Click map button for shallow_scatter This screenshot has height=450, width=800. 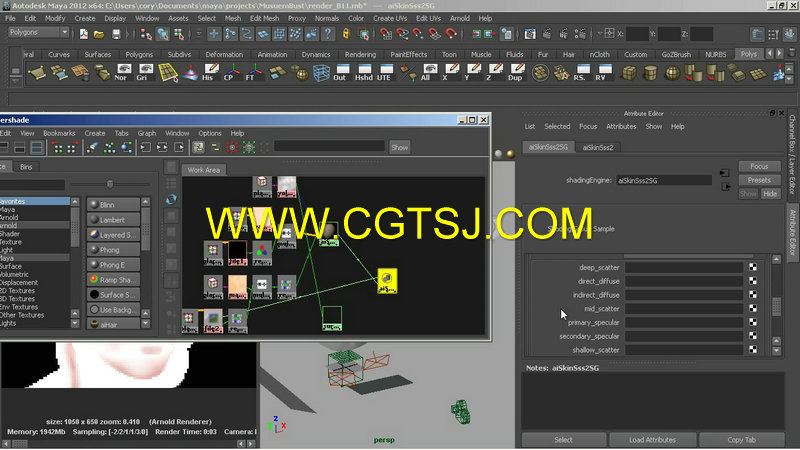point(753,350)
